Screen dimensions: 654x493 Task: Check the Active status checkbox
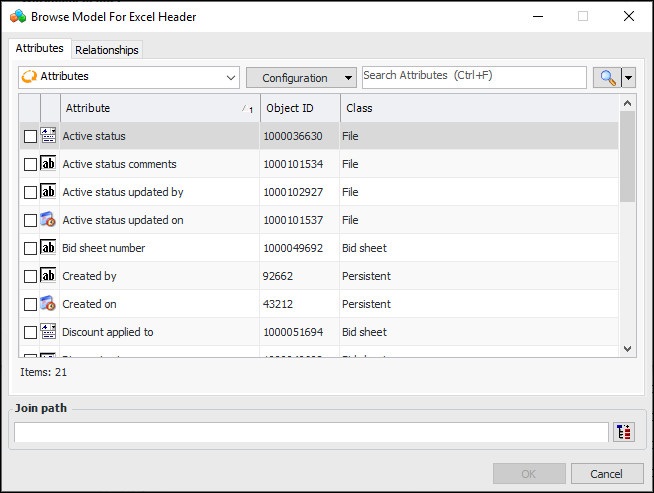(30, 136)
